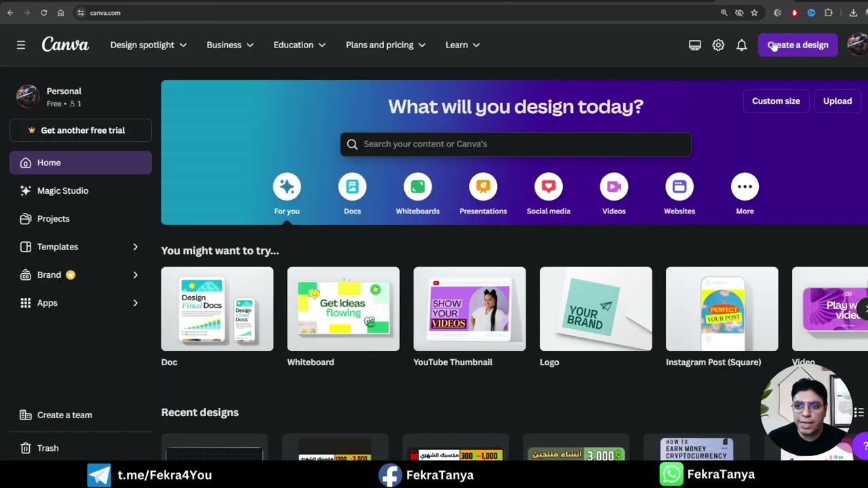Click the Recent designs heading
Viewport: 868px width, 488px height.
[x=200, y=412]
